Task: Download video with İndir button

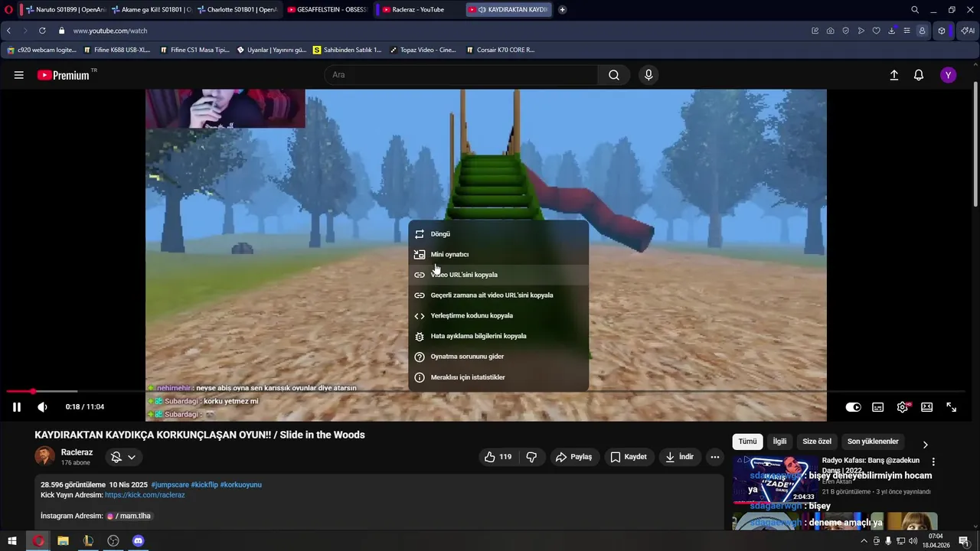Action: (x=680, y=457)
